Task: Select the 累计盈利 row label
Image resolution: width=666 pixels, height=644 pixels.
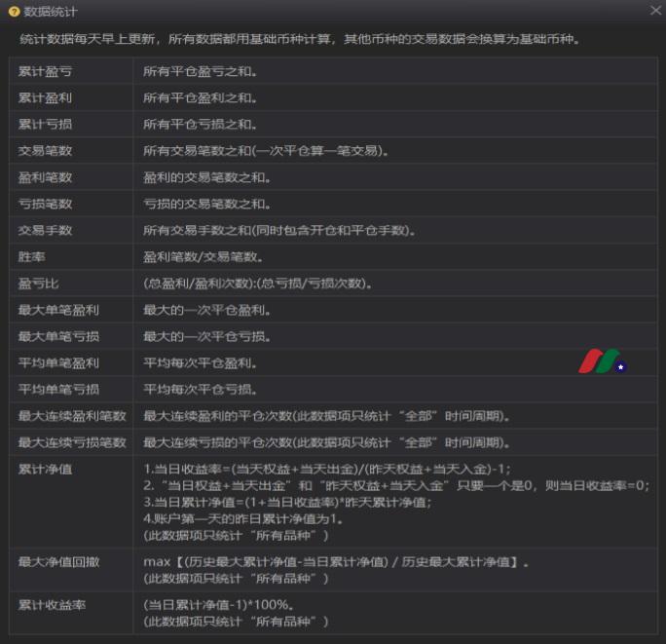Action: [45, 97]
